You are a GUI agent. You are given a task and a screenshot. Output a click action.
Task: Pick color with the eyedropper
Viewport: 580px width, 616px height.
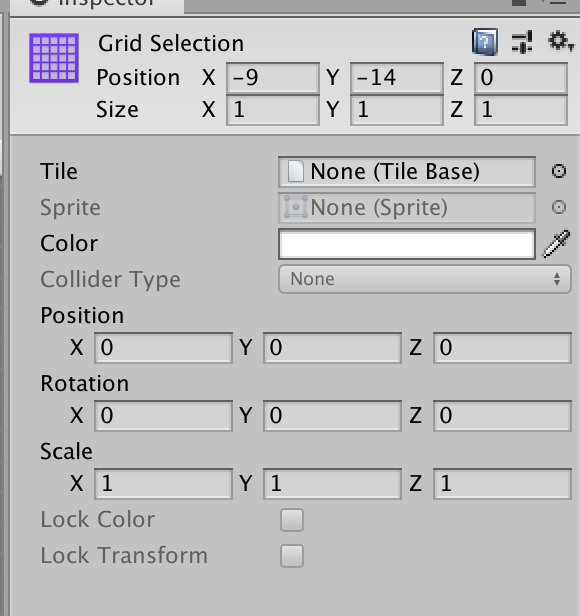(x=556, y=244)
